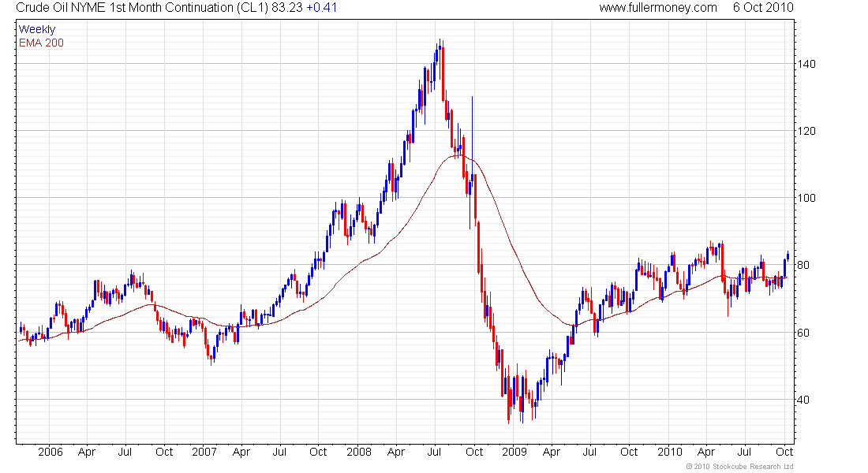868x473 pixels.
Task: Click the copyright Stockcube Research Ltd text
Action: (740, 467)
